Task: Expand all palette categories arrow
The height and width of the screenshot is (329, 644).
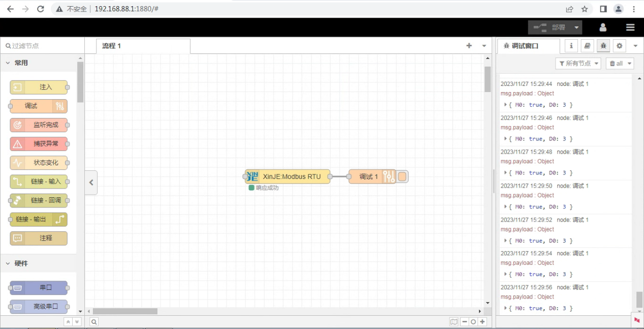Action: pos(77,322)
